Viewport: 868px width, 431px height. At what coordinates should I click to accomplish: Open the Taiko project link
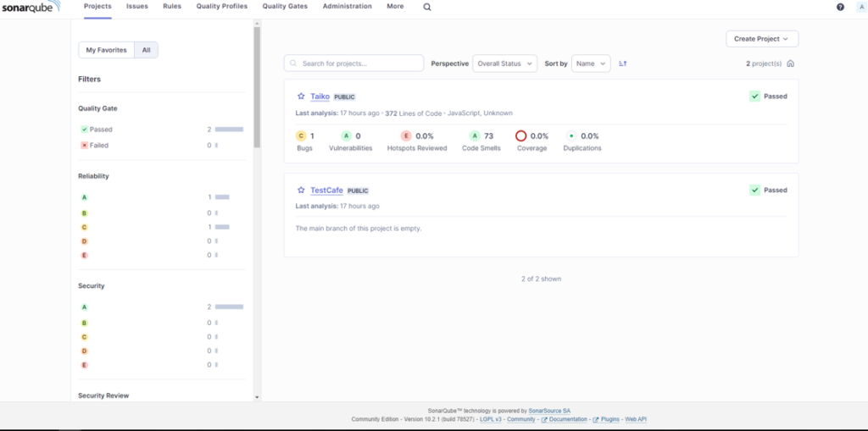click(320, 97)
